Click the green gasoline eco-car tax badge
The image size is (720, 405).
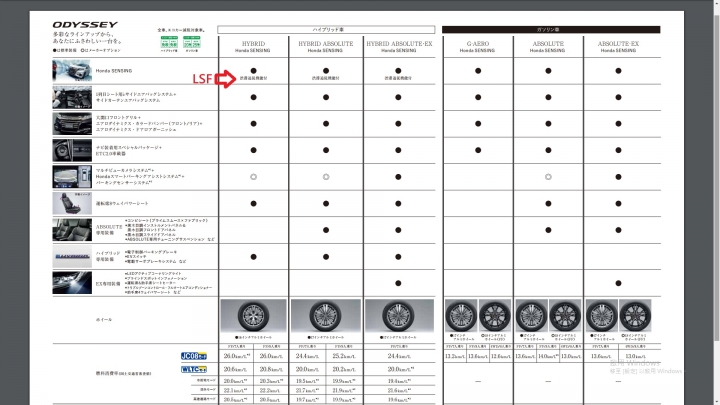click(x=191, y=42)
